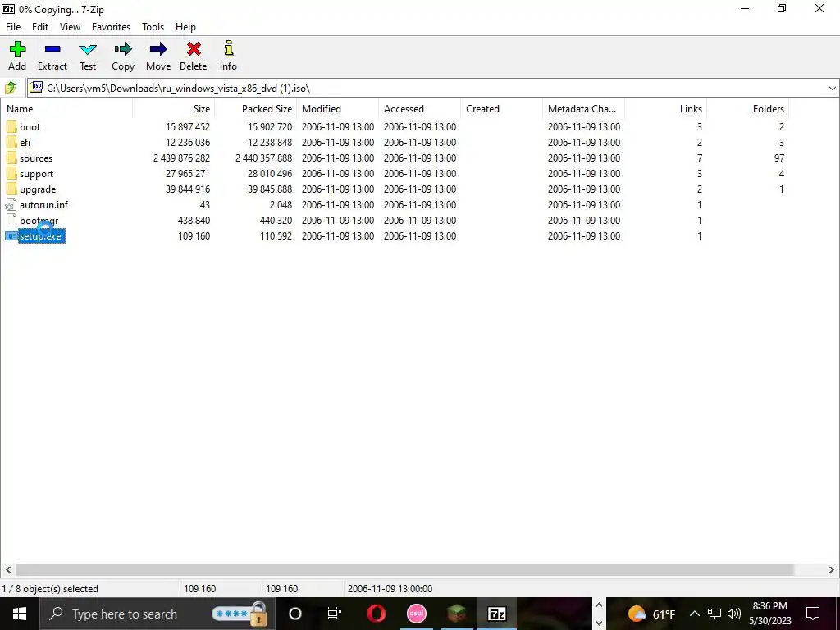
Task: Click the autorun.inf file name
Action: [x=44, y=204]
